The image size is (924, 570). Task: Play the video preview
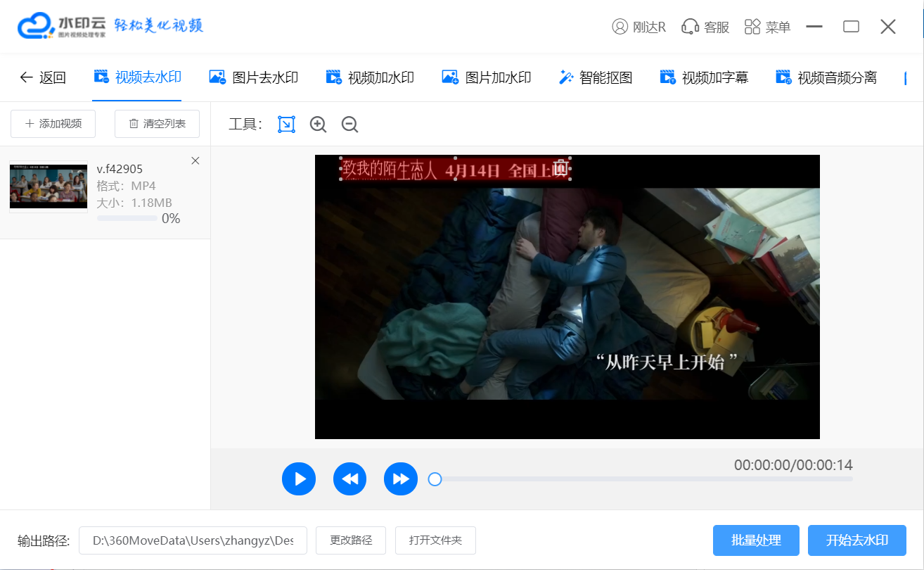pyautogui.click(x=299, y=479)
